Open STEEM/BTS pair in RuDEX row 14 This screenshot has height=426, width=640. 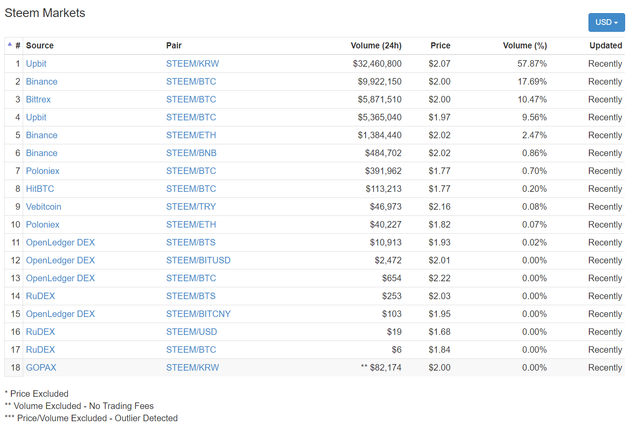point(191,296)
